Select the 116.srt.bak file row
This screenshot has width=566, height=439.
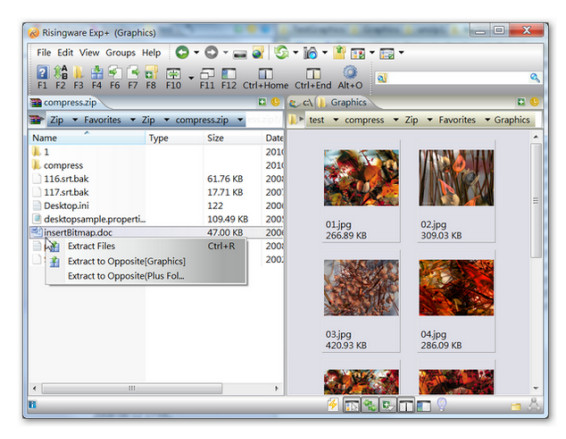[156, 179]
